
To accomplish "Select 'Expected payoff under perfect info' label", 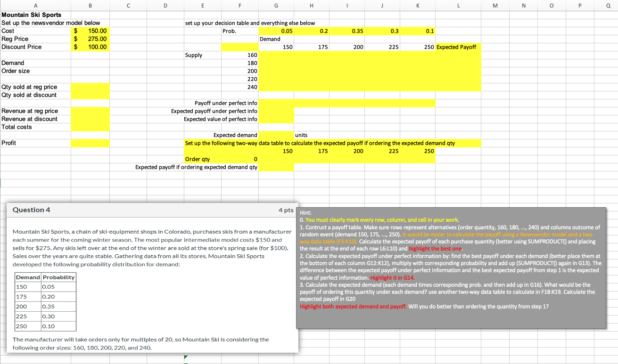I will [214, 111].
